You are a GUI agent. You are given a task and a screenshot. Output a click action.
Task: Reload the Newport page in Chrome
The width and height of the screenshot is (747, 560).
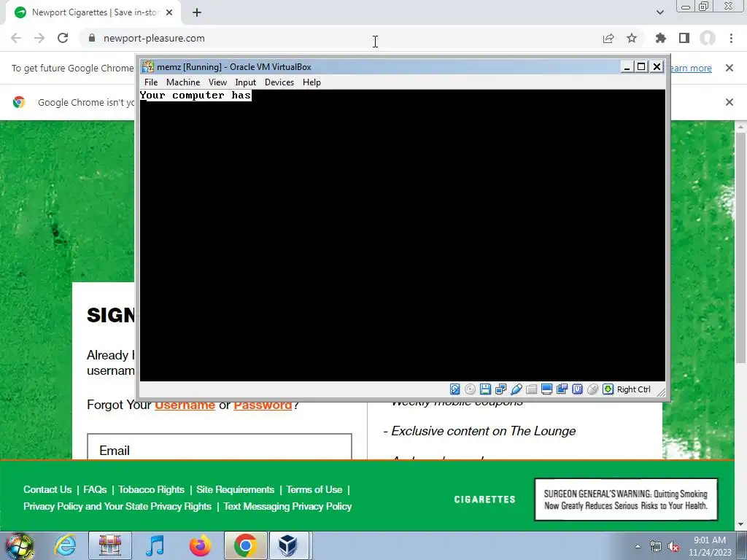click(63, 38)
